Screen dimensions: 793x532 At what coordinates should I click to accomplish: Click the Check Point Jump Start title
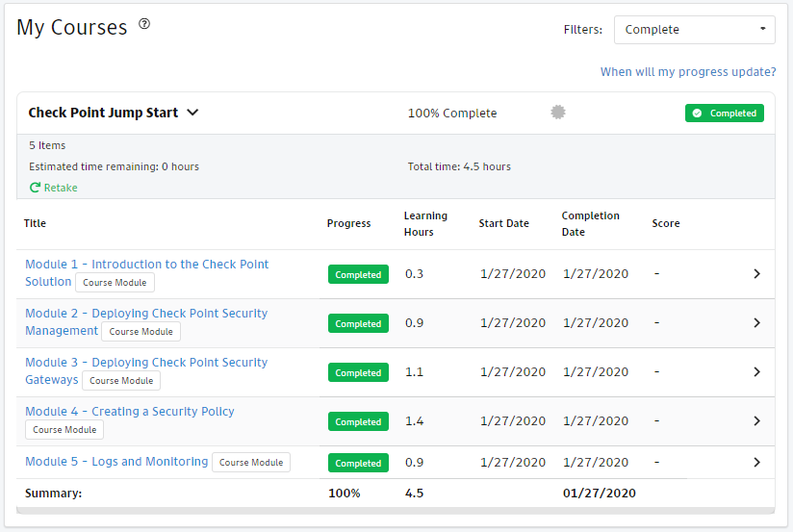coord(103,113)
